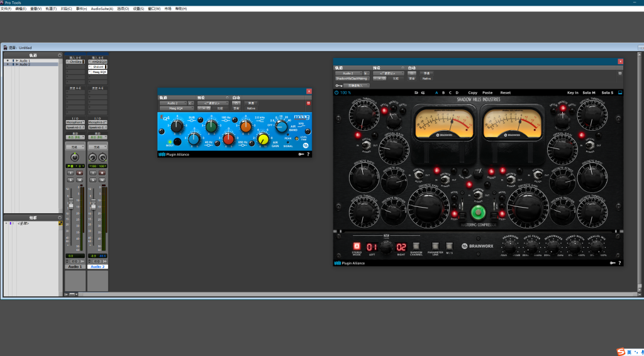Click the Plugin Alliance logo in Shadow Hills window
The image size is (644, 356).
coord(349,263)
